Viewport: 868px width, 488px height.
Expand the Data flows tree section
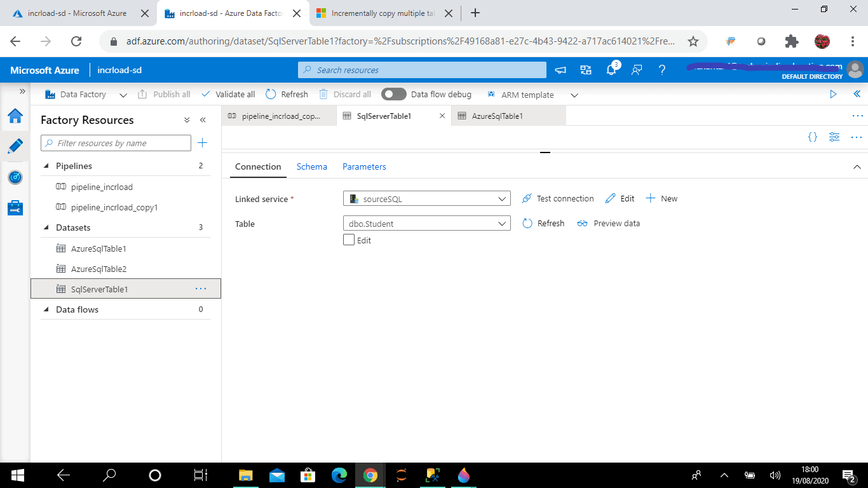(46, 309)
